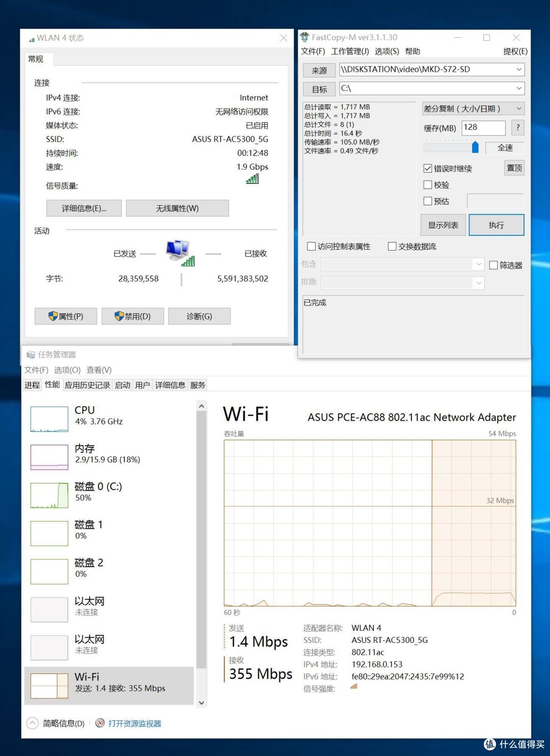Enable the 筛选器 filter checkbox
Screen dimensions: 550x756
click(x=493, y=265)
